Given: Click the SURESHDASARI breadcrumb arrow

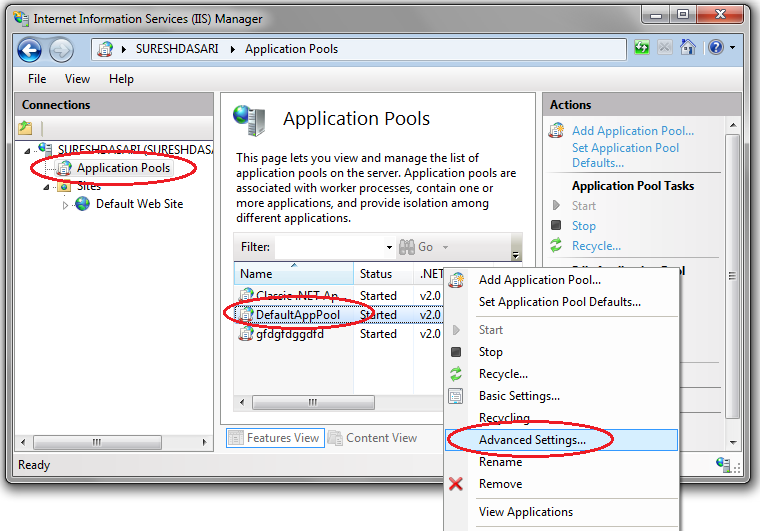Looking at the screenshot, I should [x=124, y=49].
